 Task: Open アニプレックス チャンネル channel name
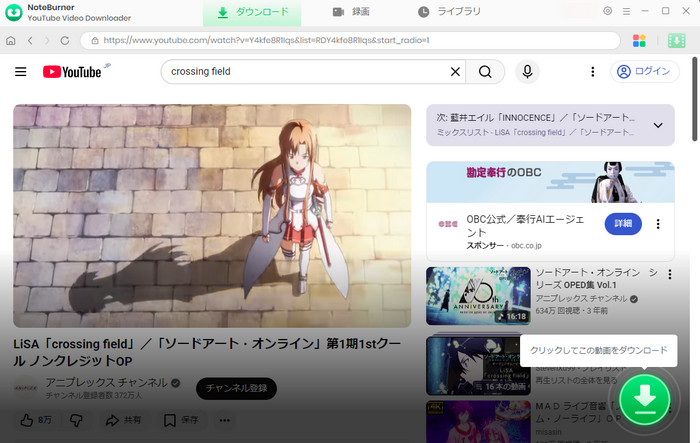point(106,383)
